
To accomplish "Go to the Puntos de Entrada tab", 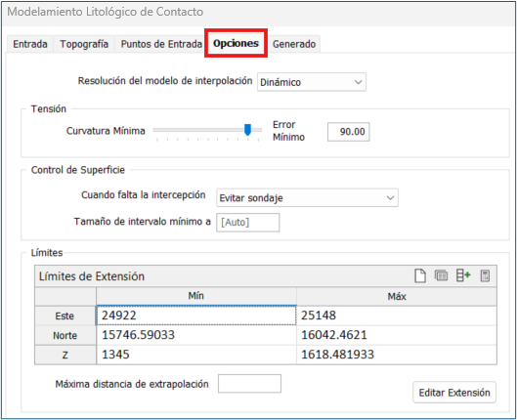I will point(161,44).
